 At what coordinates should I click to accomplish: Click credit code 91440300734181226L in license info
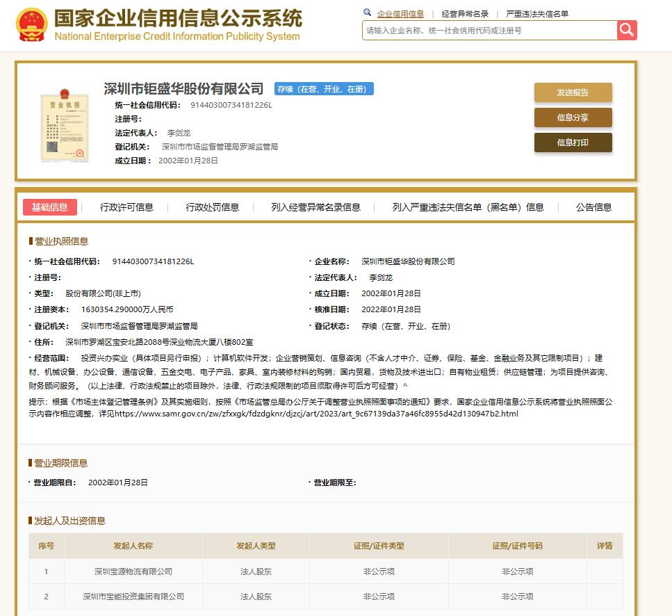[x=153, y=261]
